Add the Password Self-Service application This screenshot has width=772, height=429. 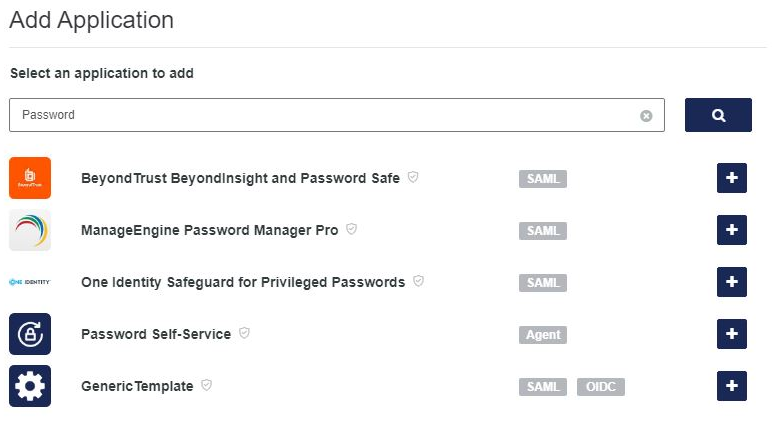pos(732,334)
